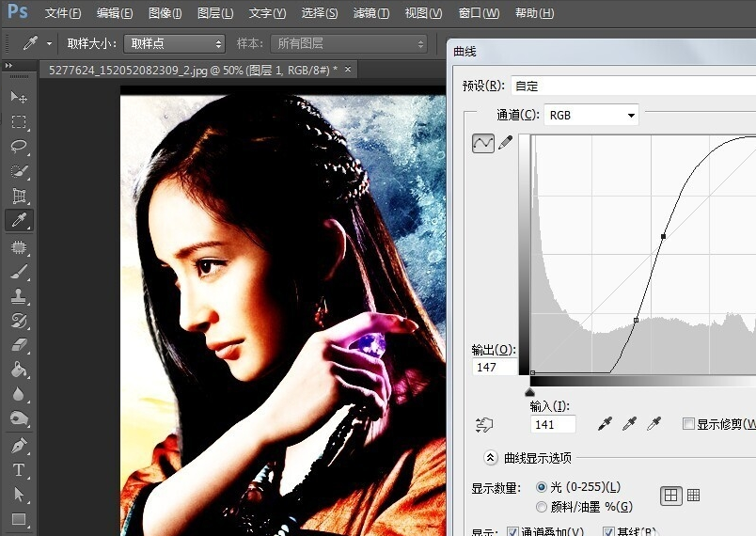The width and height of the screenshot is (756, 536).
Task: Select the Path Selection tool
Action: point(19,495)
